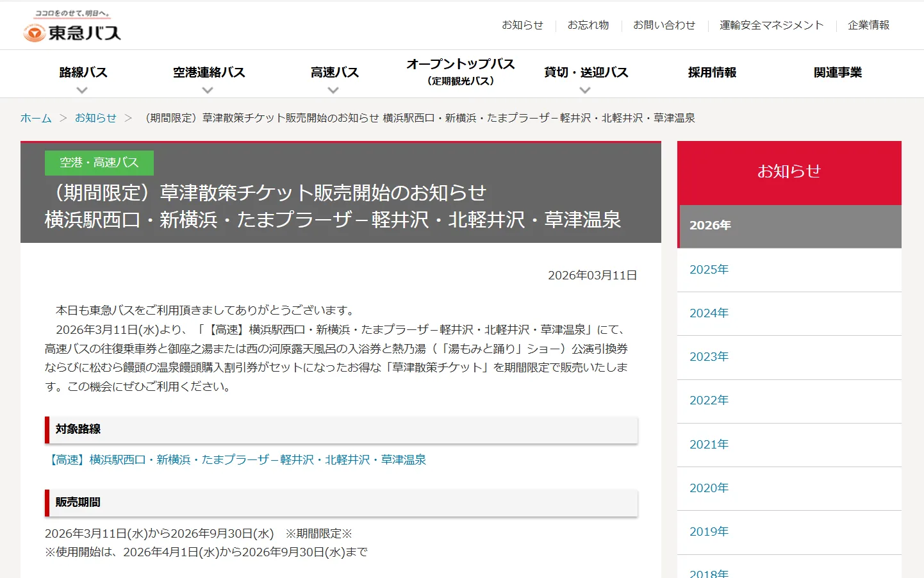Expand the 高速バス navigation dropdown

pyautogui.click(x=333, y=72)
